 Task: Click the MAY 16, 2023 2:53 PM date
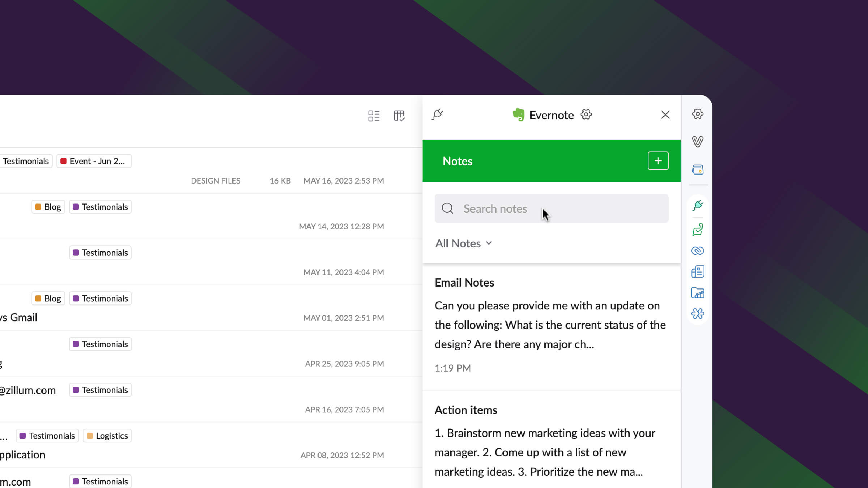pos(344,181)
